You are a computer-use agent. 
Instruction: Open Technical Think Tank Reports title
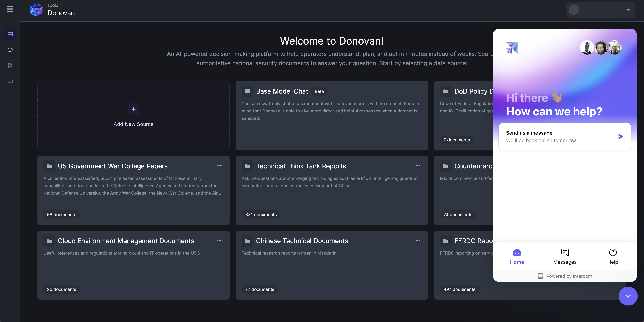click(x=301, y=166)
